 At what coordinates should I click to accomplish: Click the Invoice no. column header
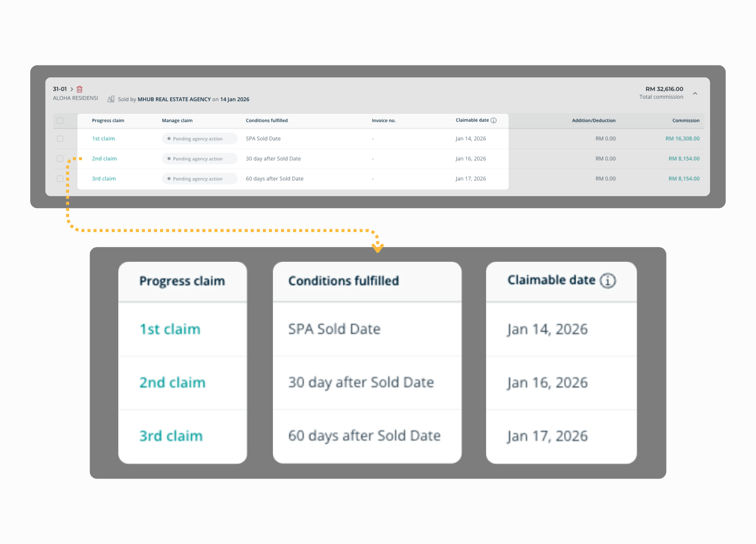click(x=384, y=121)
